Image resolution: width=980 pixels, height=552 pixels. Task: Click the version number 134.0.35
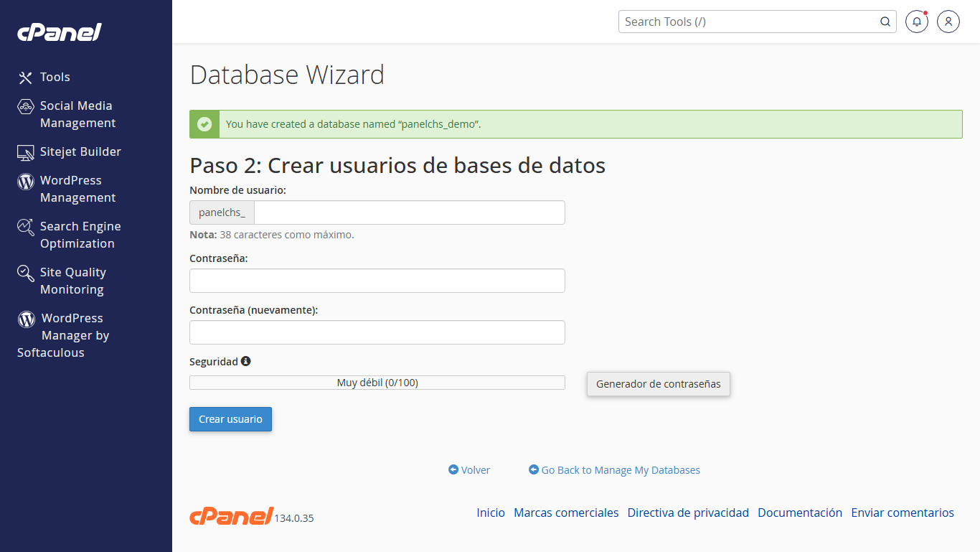(294, 518)
